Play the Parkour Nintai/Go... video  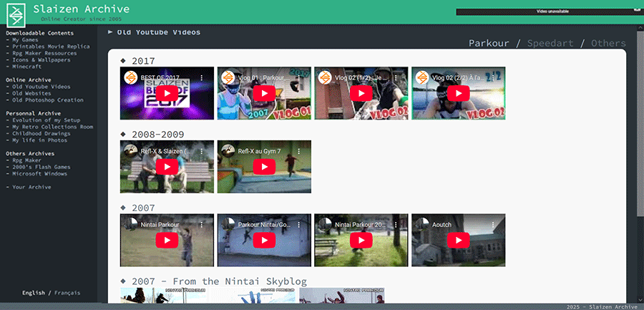click(264, 240)
